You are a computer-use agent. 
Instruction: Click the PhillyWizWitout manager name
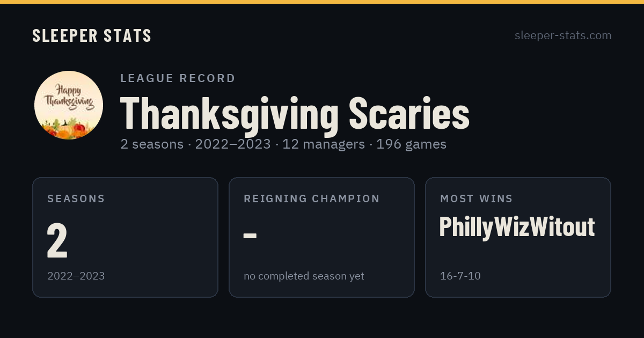coord(517,227)
